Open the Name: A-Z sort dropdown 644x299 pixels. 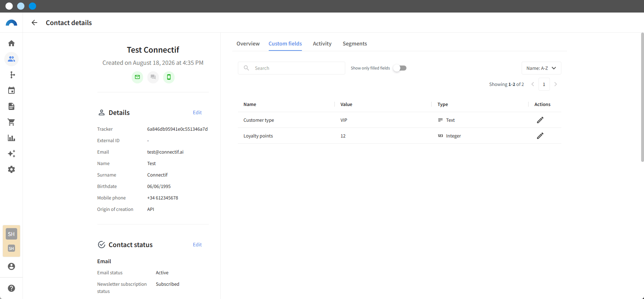coord(541,68)
